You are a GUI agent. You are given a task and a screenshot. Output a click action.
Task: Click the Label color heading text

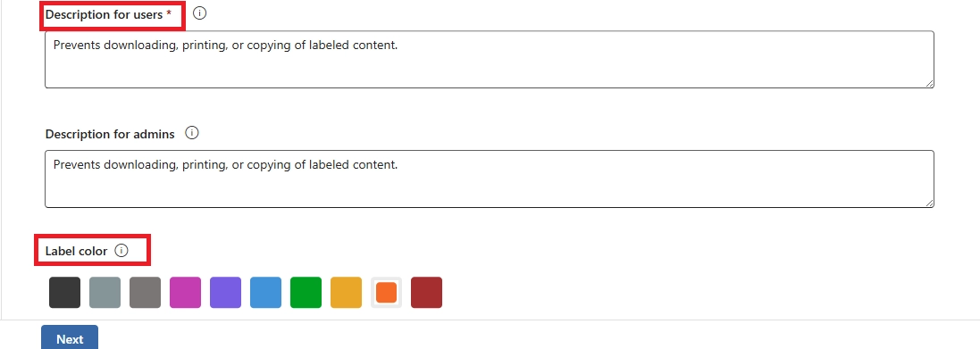tap(76, 251)
